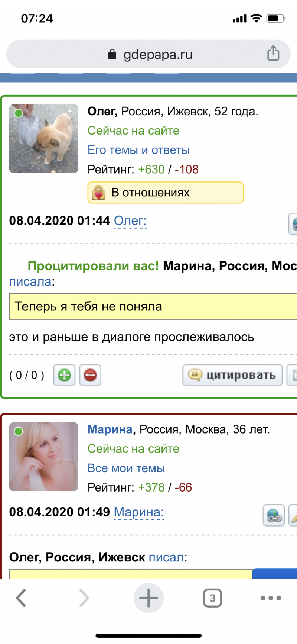Viewport: 297px width, 644px height.
Task: Tap gdepapa.ru address bar field
Action: [x=148, y=54]
